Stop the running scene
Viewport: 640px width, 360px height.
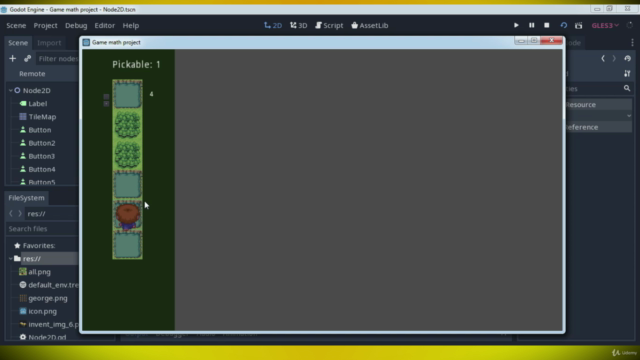coord(547,25)
